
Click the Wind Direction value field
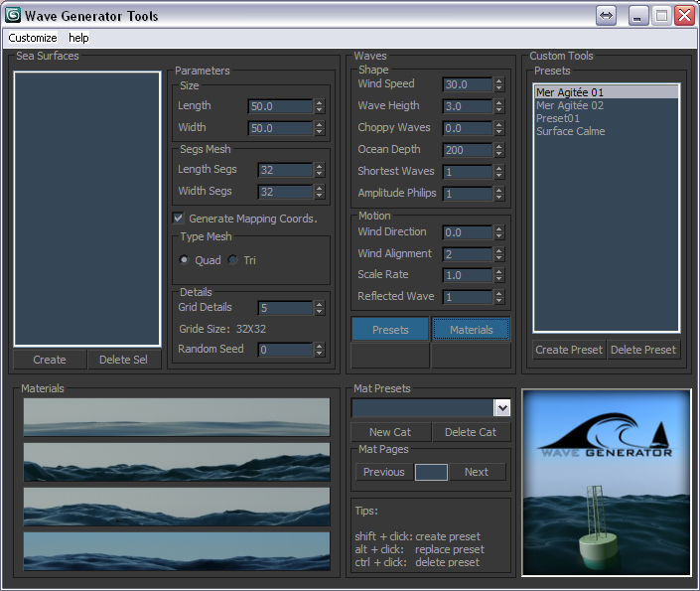(468, 232)
